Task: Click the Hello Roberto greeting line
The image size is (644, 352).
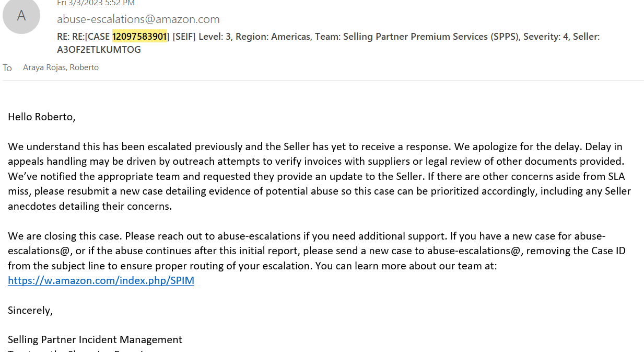Action: 42,117
